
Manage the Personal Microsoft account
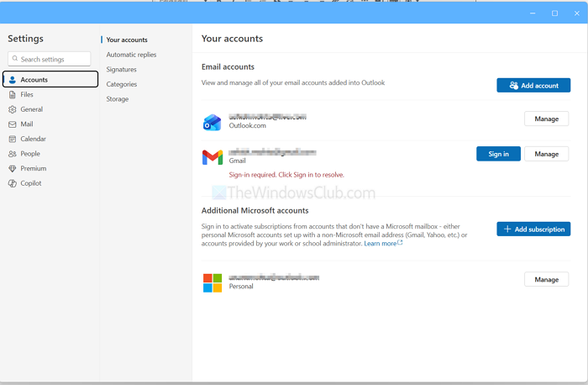click(x=546, y=279)
